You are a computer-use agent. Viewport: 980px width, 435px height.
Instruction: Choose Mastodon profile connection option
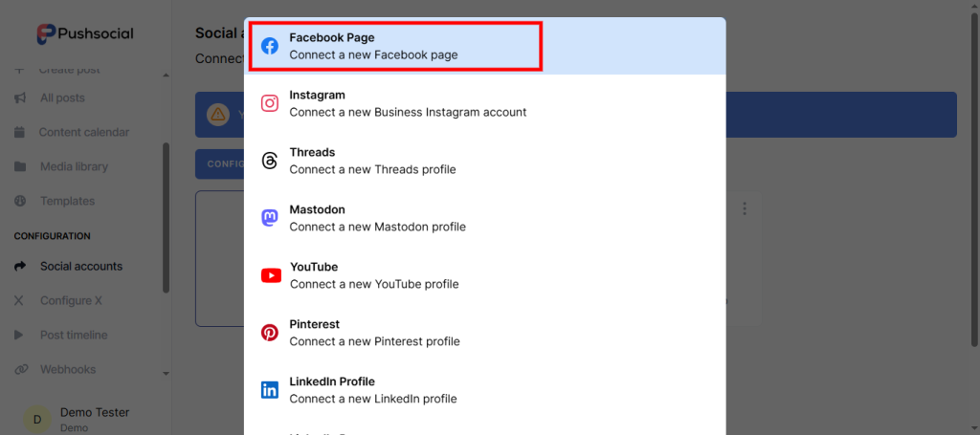point(485,218)
